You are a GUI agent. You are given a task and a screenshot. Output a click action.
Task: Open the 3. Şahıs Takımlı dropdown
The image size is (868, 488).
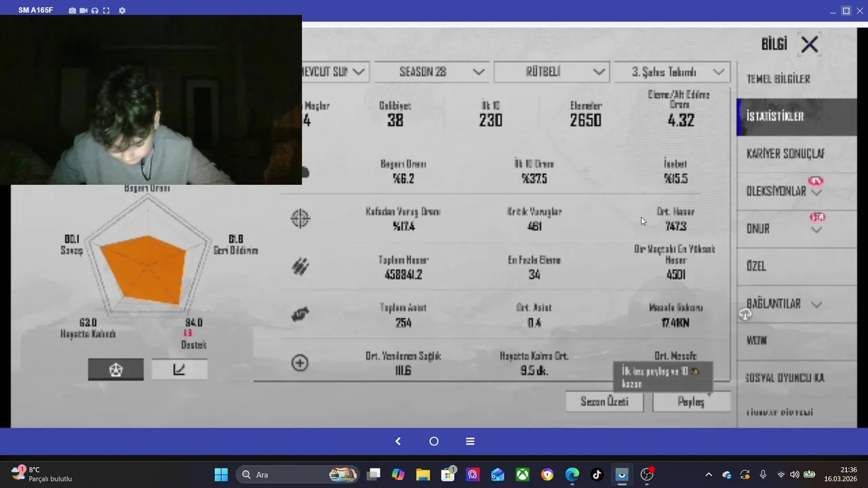coord(671,72)
